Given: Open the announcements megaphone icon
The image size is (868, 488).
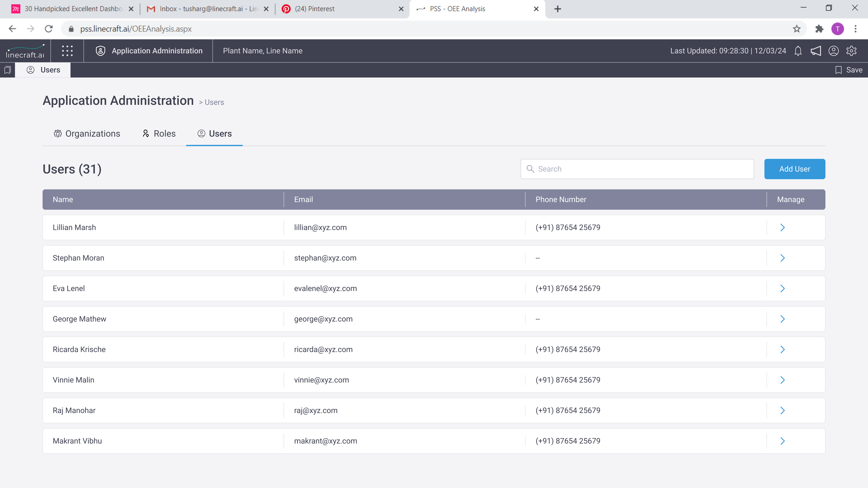Looking at the screenshot, I should pyautogui.click(x=815, y=51).
